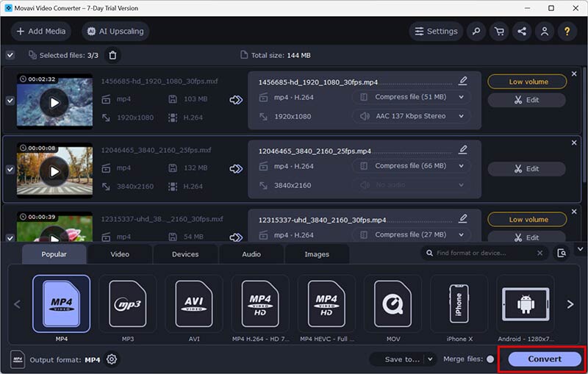
Task: Select the MOV format preset
Action: [392, 304]
